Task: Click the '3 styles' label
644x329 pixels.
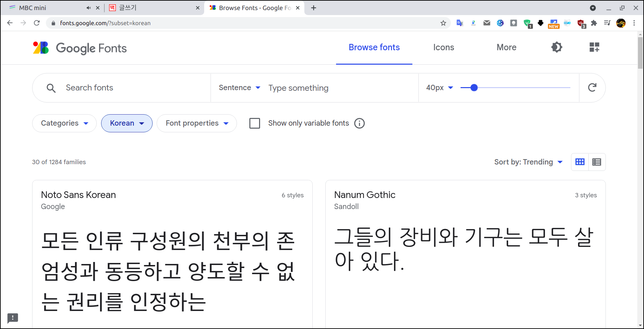Action: 586,195
